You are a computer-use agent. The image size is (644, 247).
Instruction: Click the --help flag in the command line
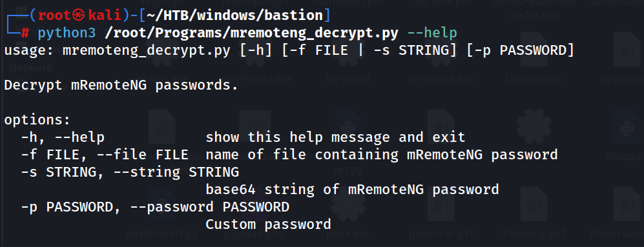tap(432, 33)
